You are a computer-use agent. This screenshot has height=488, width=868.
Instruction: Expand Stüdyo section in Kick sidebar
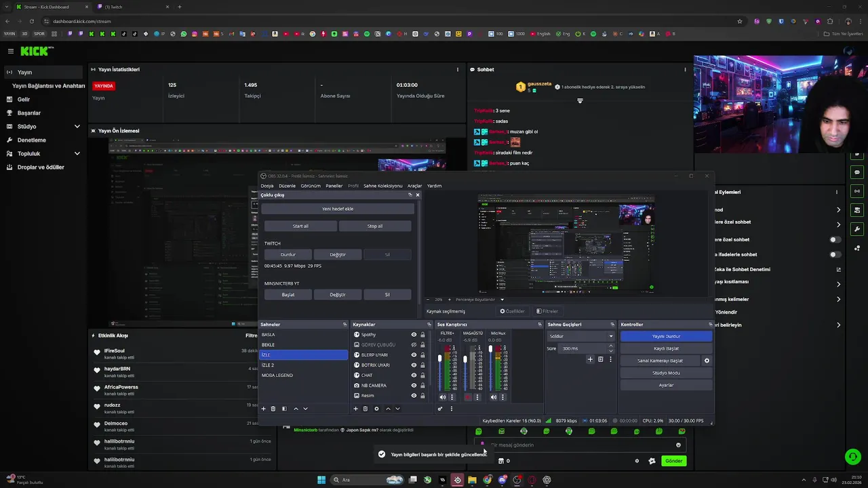[x=77, y=127]
